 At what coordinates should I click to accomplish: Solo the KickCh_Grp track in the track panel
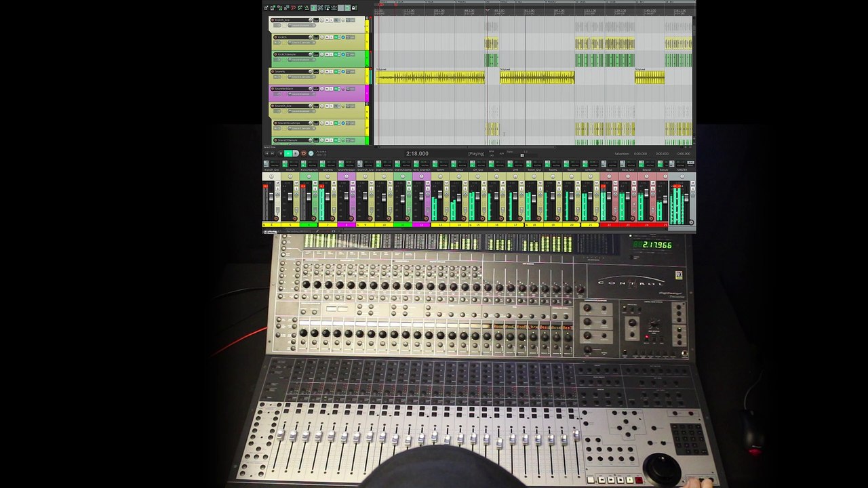click(331, 20)
